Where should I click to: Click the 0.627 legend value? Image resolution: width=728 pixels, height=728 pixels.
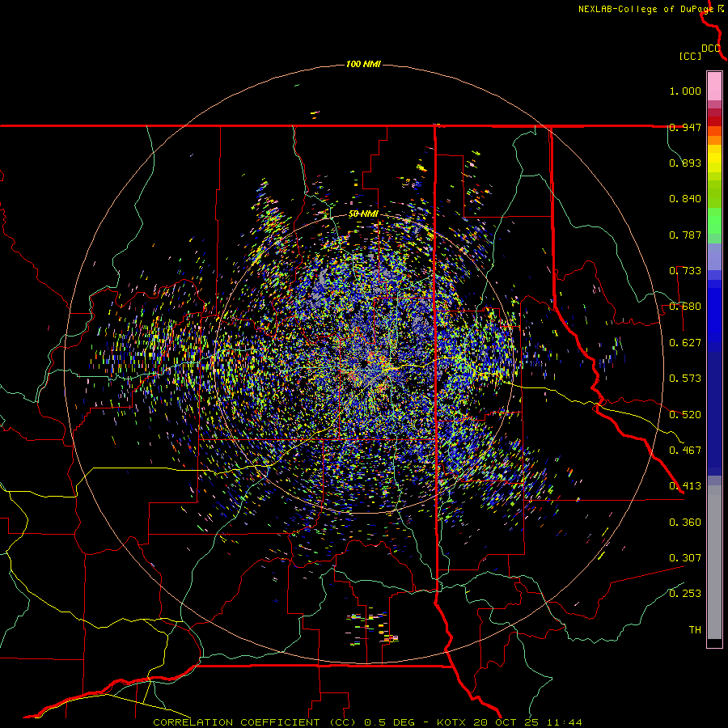point(685,343)
